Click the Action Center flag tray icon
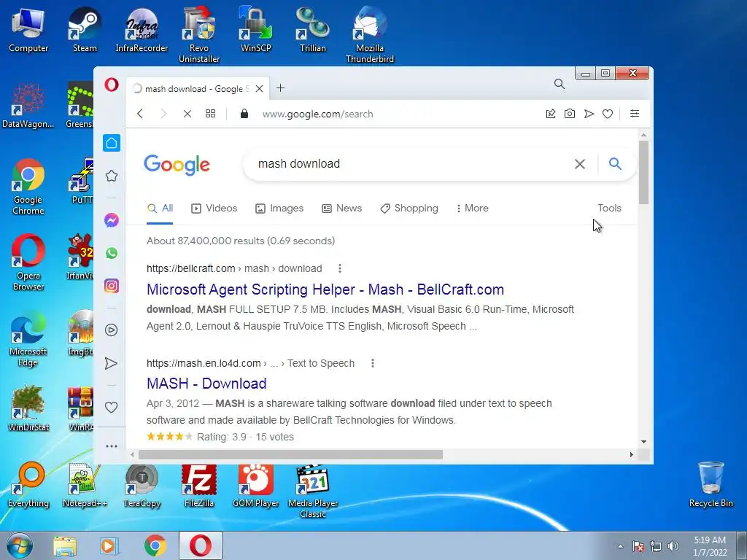Image resolution: width=747 pixels, height=560 pixels. point(638,546)
